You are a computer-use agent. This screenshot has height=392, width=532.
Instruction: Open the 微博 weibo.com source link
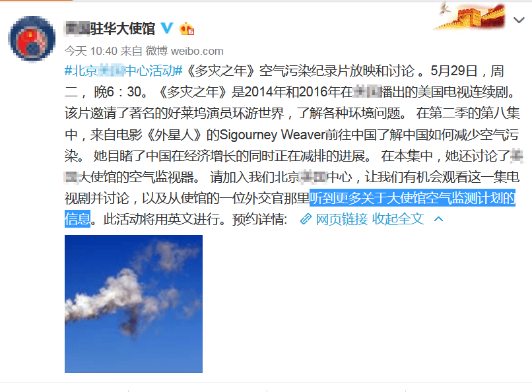(x=185, y=51)
